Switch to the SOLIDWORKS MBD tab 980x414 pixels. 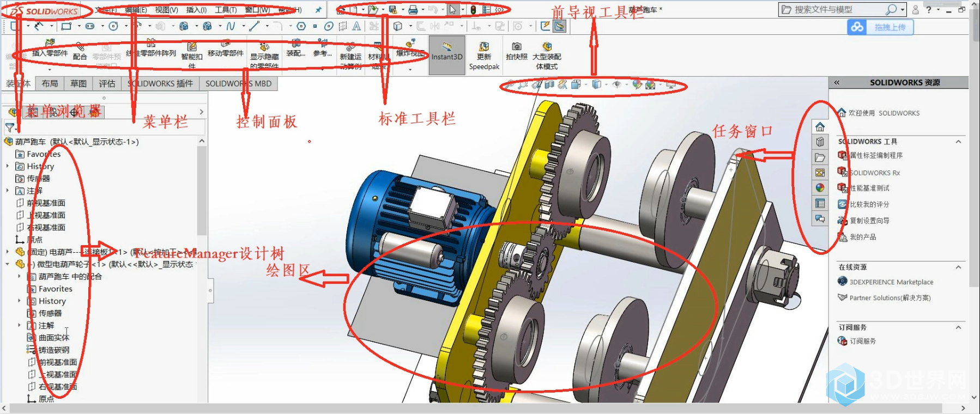(x=238, y=83)
